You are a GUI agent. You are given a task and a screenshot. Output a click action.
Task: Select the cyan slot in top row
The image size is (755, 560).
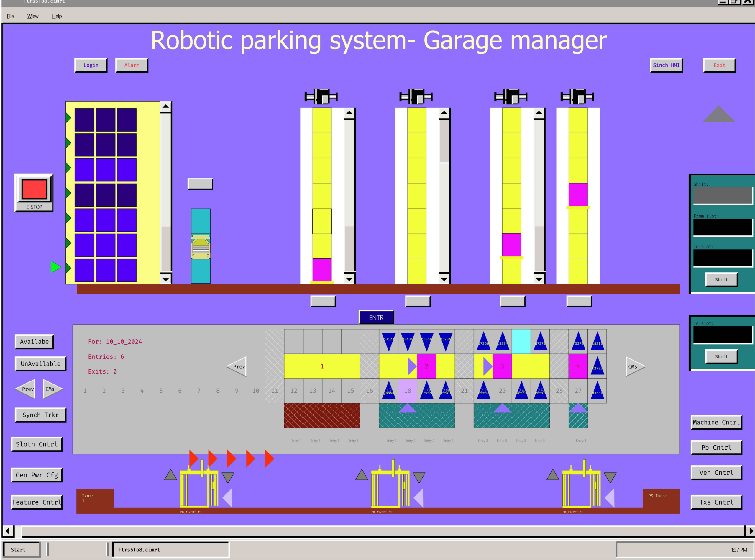(521, 341)
